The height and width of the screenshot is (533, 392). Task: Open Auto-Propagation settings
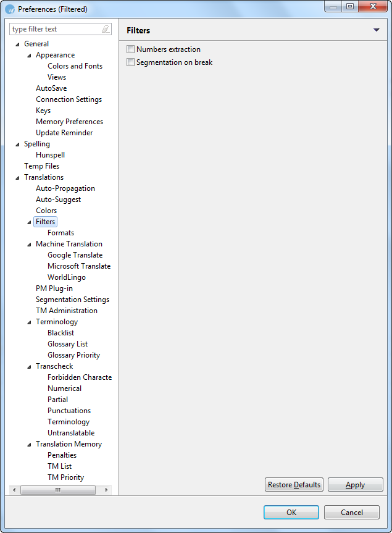65,188
